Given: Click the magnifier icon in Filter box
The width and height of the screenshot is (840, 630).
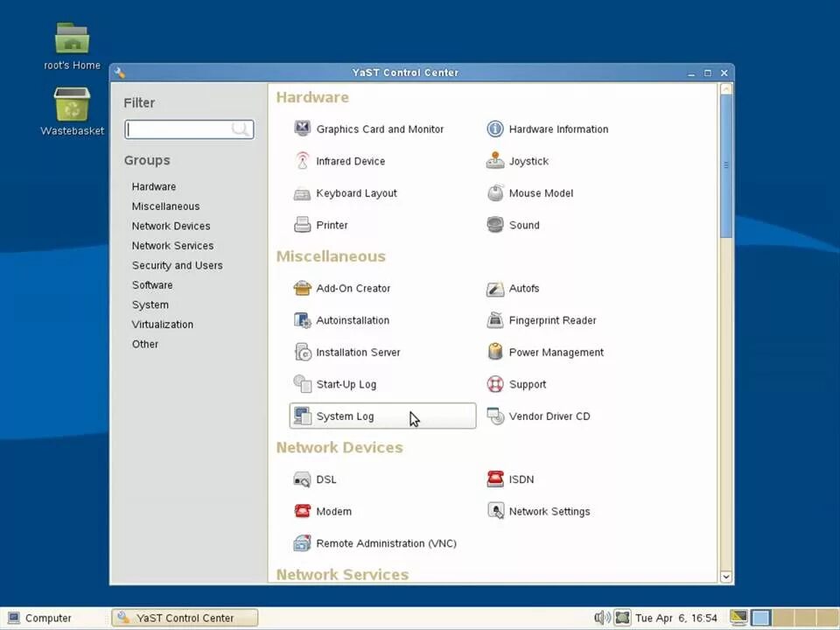Looking at the screenshot, I should tap(241, 129).
